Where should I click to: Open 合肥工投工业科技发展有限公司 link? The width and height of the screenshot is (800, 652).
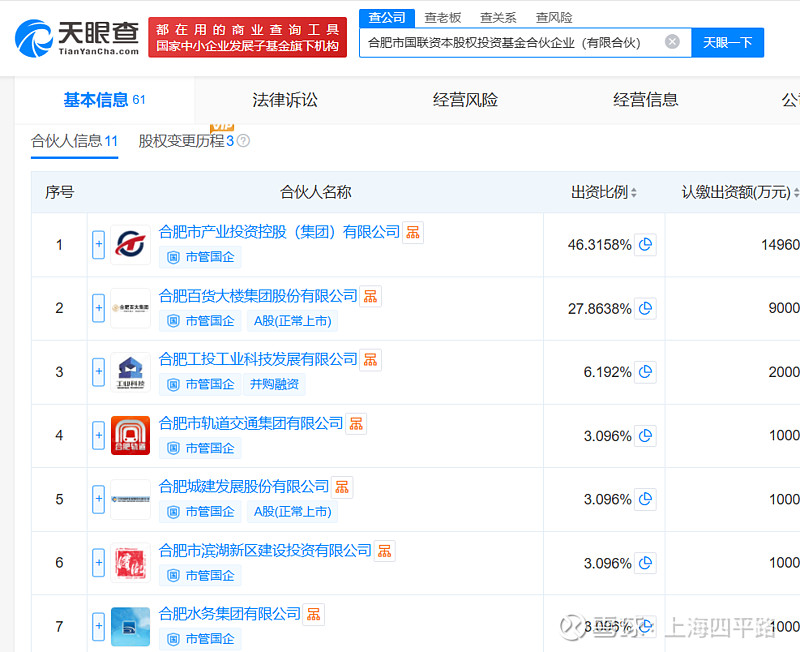tap(258, 360)
